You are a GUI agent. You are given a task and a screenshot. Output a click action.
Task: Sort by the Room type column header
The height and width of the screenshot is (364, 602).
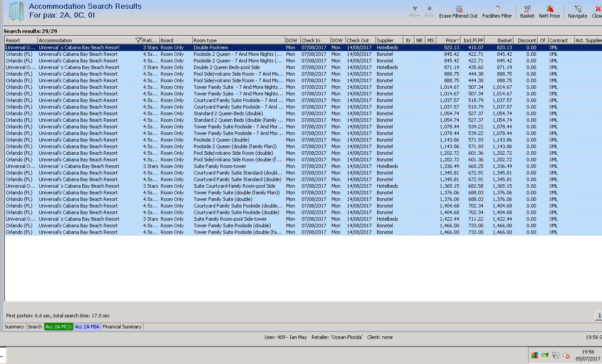click(239, 40)
